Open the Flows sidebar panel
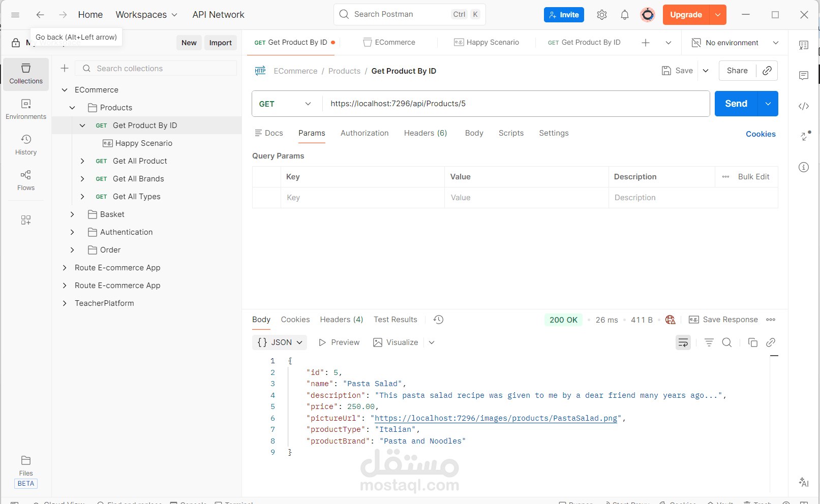The height and width of the screenshot is (504, 820). click(x=26, y=181)
